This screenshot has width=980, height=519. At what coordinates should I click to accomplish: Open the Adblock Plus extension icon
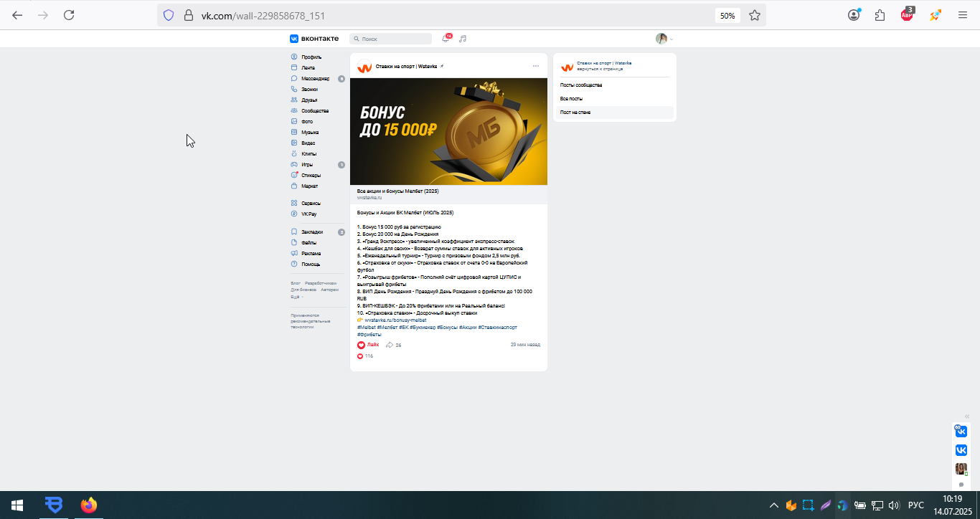908,15
